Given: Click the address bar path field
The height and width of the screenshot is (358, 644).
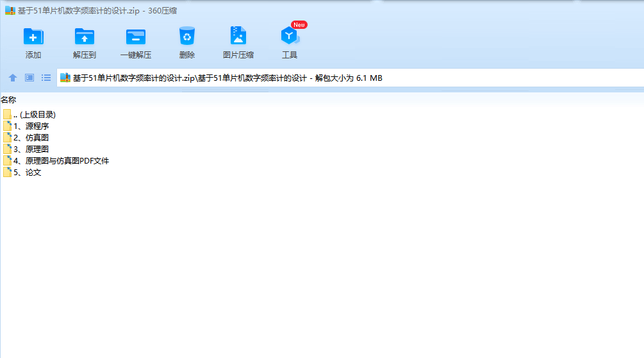Looking at the screenshot, I should 351,78.
